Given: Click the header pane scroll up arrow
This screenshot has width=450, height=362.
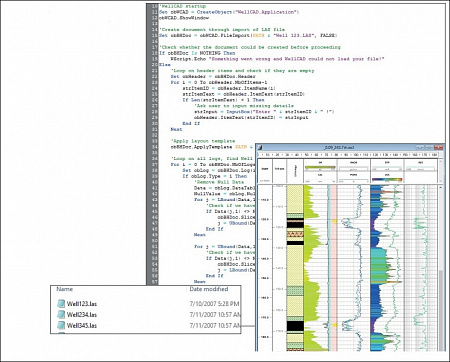Looking at the screenshot, I should 441,162.
